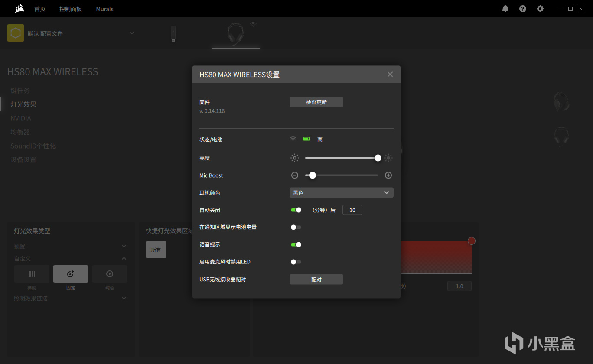Edit the 1.0 seconds value field
The width and height of the screenshot is (593, 364).
click(459, 286)
